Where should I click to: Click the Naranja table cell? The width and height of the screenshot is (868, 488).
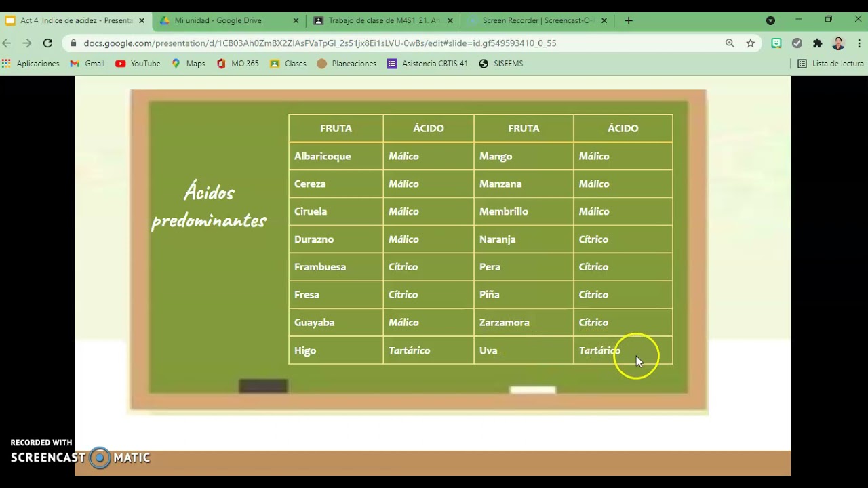click(524, 239)
